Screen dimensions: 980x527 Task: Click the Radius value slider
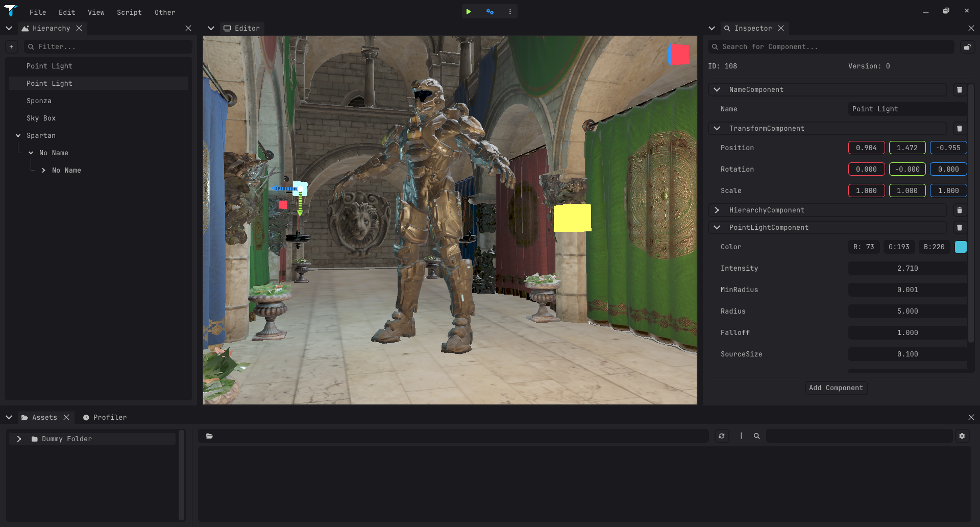pyautogui.click(x=908, y=312)
